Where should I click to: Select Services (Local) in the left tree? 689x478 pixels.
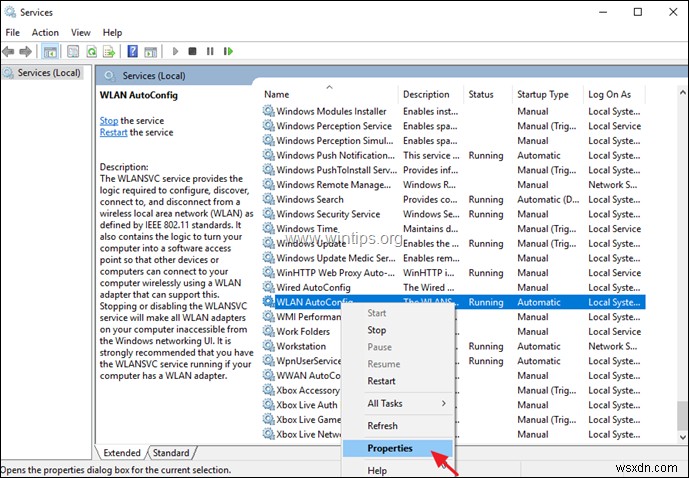[x=50, y=74]
